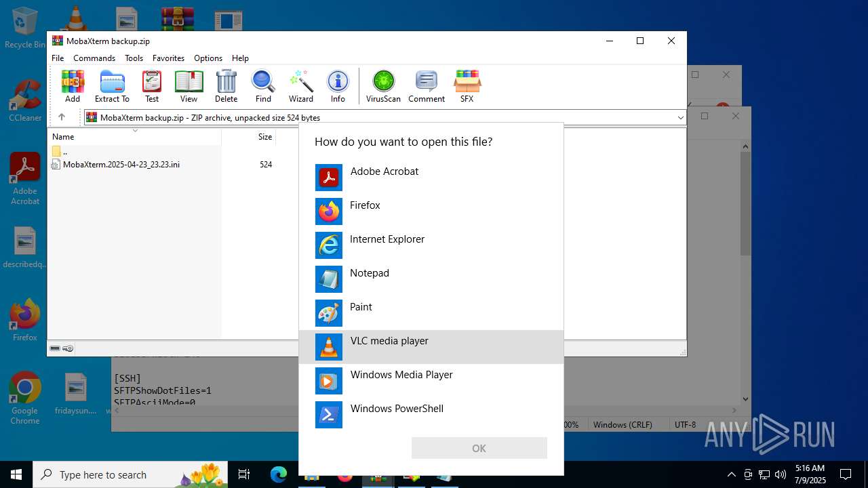Open the Commands menu
868x488 pixels.
click(94, 58)
